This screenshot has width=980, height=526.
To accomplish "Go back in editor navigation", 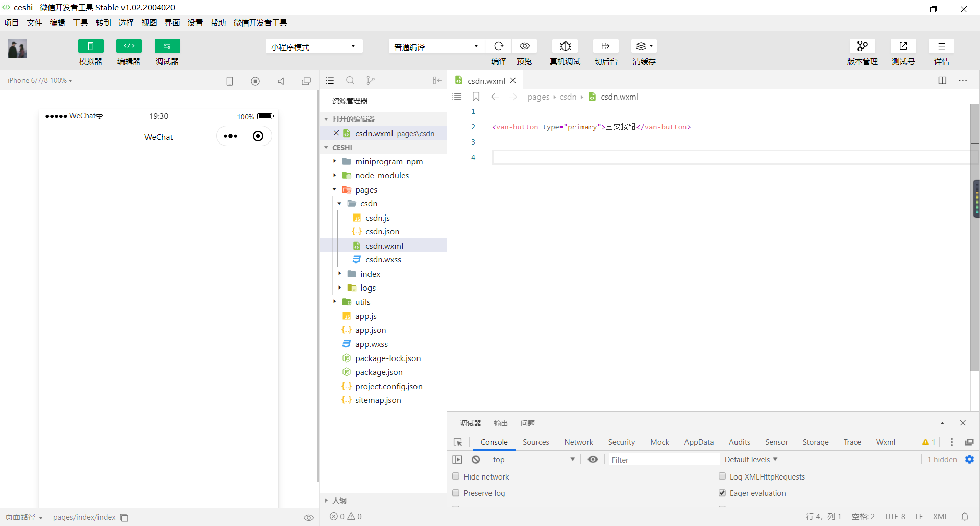I will tap(495, 97).
